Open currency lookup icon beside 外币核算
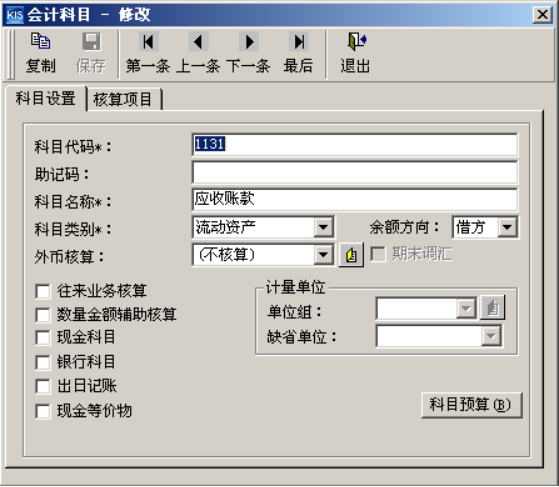 tap(351, 255)
